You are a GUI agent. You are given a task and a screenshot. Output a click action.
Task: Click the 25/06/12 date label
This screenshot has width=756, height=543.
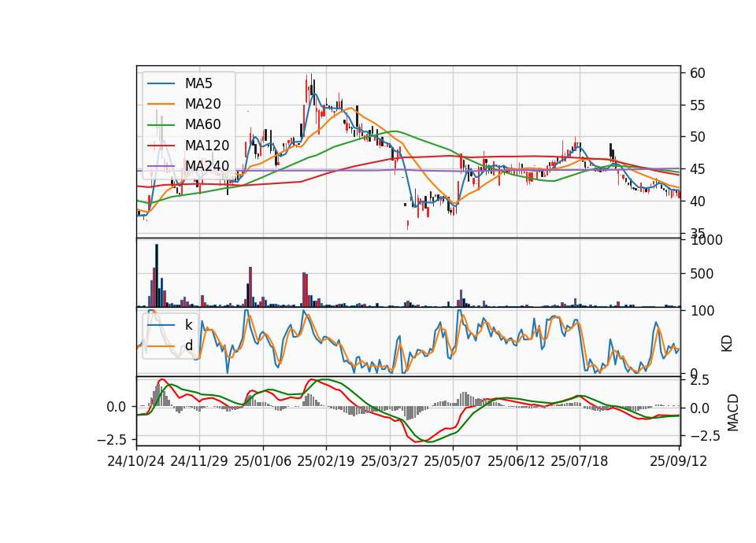[x=517, y=461]
